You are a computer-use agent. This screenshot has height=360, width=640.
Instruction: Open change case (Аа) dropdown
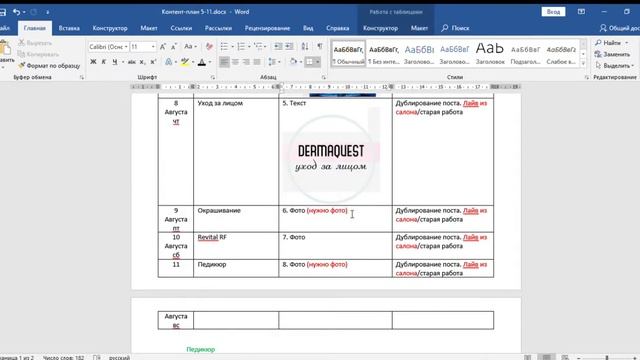tap(190, 47)
